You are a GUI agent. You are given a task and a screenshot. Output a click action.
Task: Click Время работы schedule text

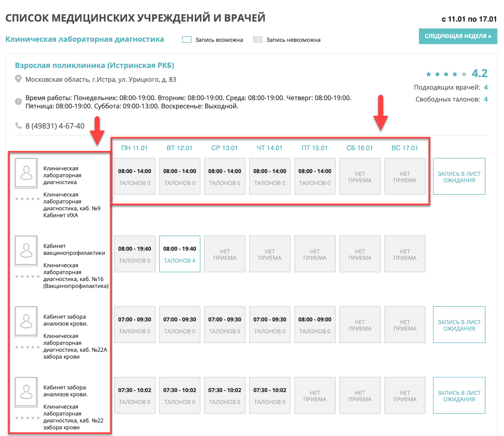[188, 102]
